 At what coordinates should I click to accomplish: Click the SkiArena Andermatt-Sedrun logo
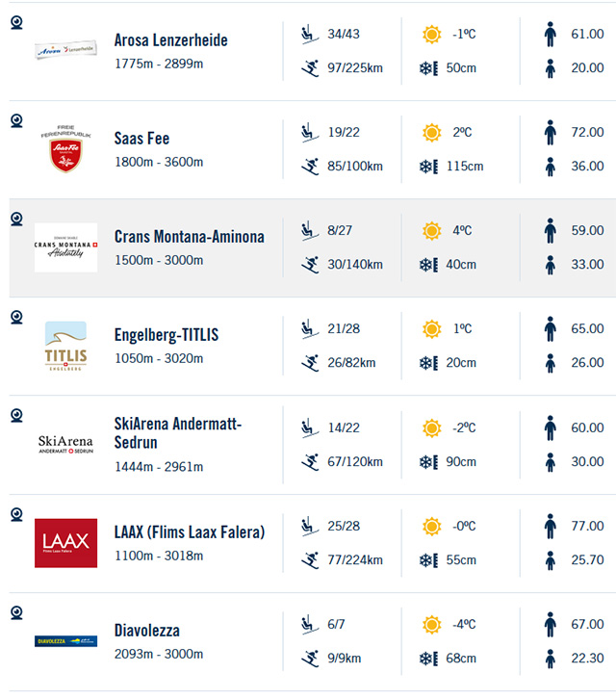[x=65, y=445]
